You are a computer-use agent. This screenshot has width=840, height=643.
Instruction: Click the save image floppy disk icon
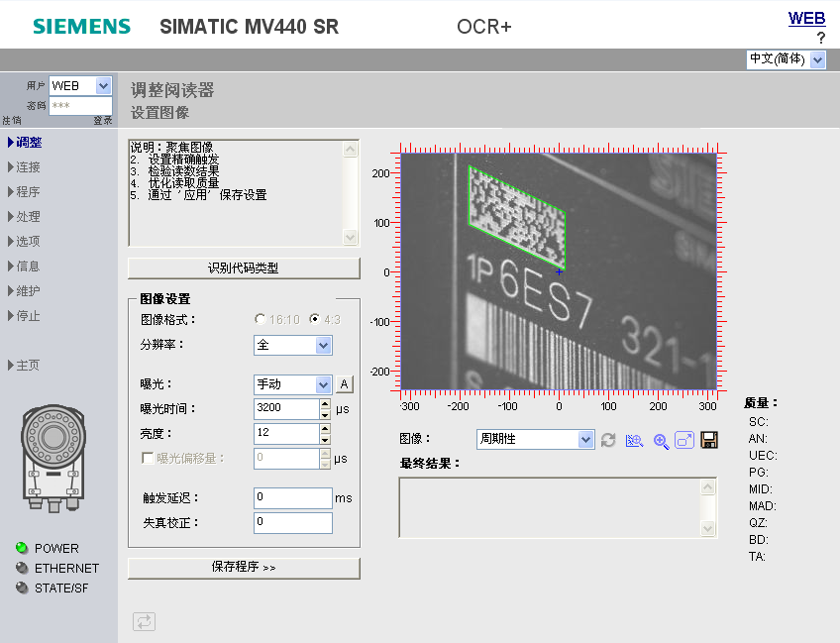click(x=709, y=440)
